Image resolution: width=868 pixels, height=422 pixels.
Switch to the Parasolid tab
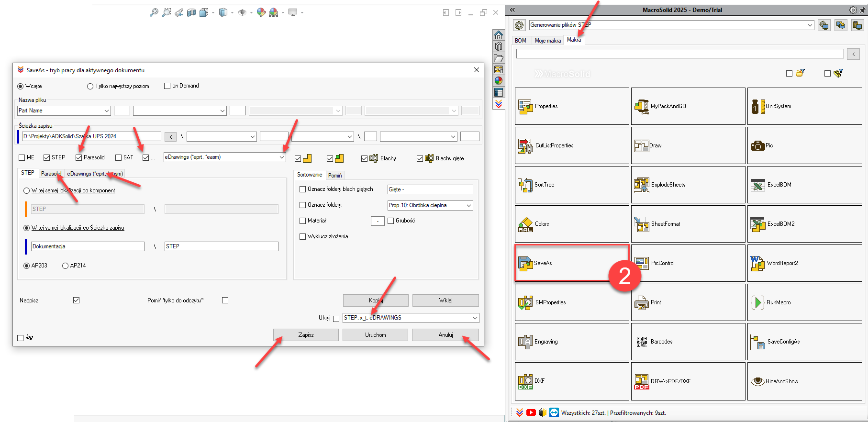[51, 174]
